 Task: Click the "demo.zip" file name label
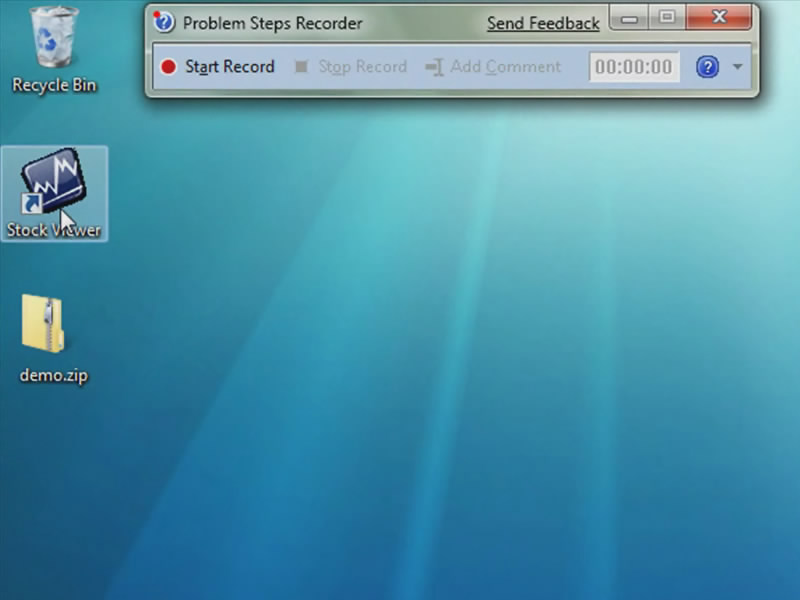[54, 375]
